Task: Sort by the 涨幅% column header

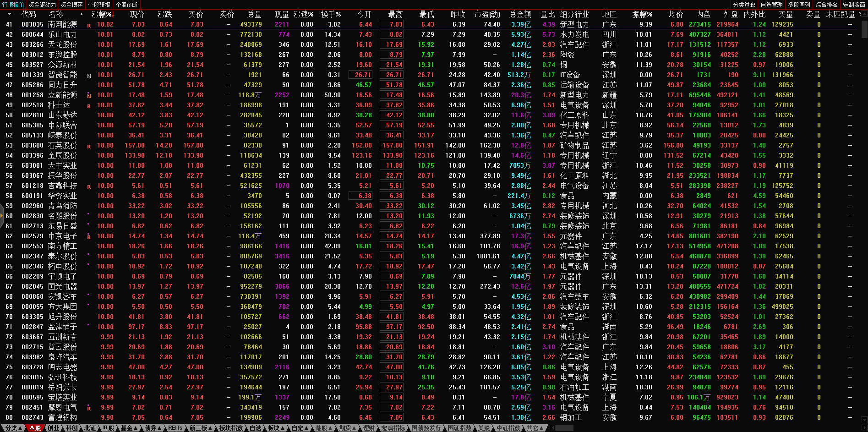Action: coord(101,15)
